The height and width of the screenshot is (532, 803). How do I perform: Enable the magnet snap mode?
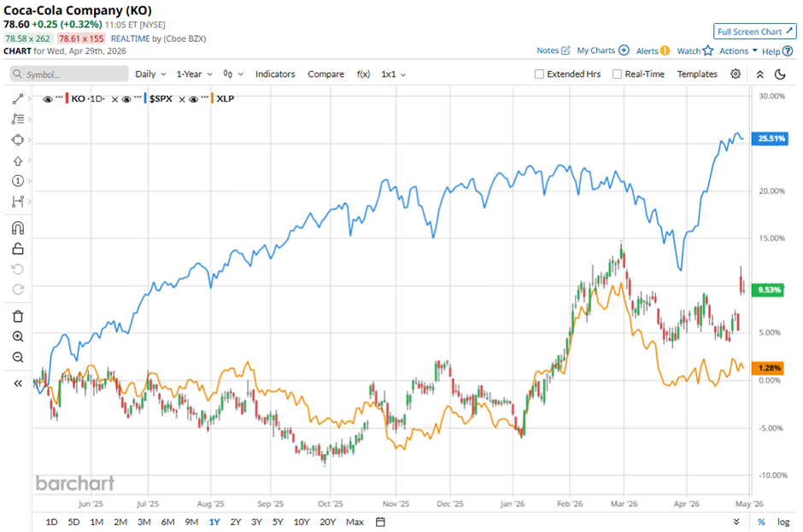pyautogui.click(x=18, y=228)
